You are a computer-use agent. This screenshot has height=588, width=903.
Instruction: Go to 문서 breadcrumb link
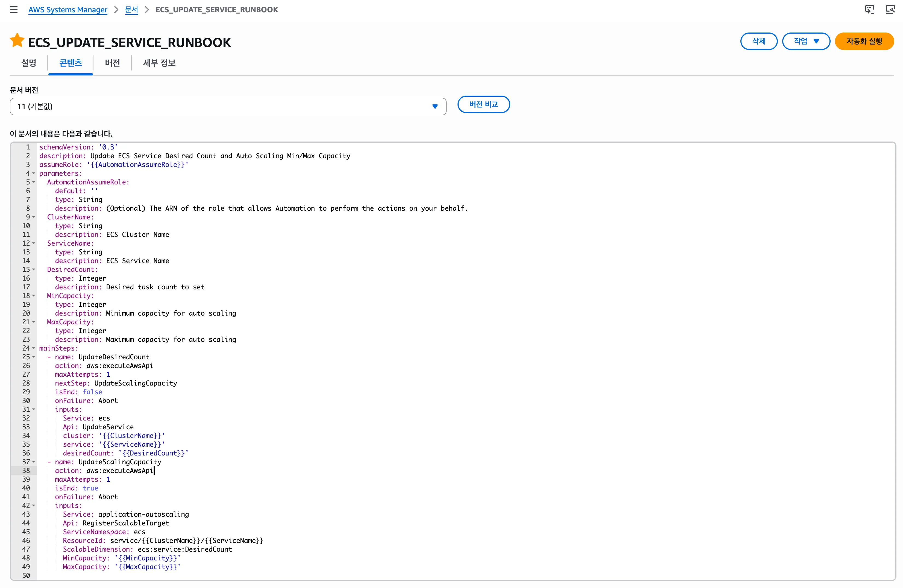(x=131, y=10)
